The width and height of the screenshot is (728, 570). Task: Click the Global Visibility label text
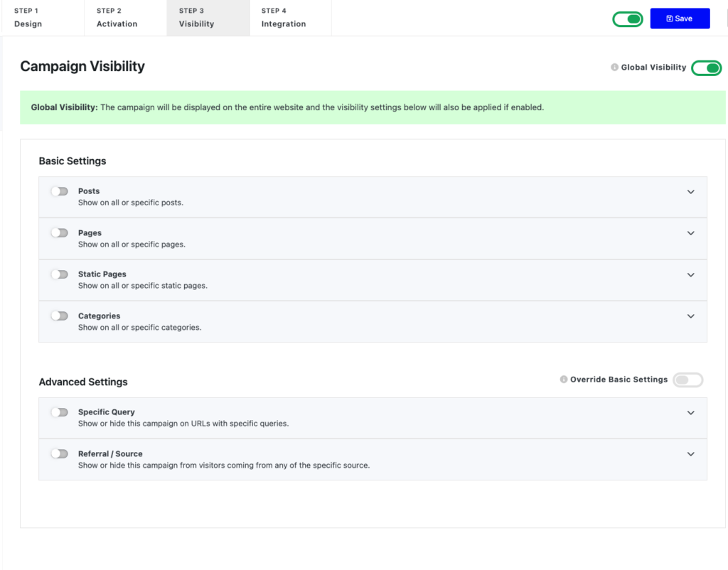coord(653,68)
